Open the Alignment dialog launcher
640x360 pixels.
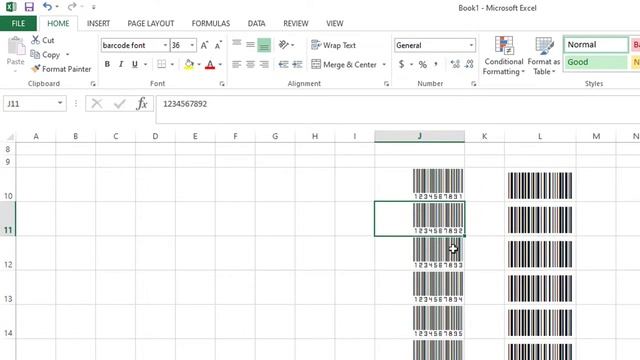pyautogui.click(x=386, y=84)
